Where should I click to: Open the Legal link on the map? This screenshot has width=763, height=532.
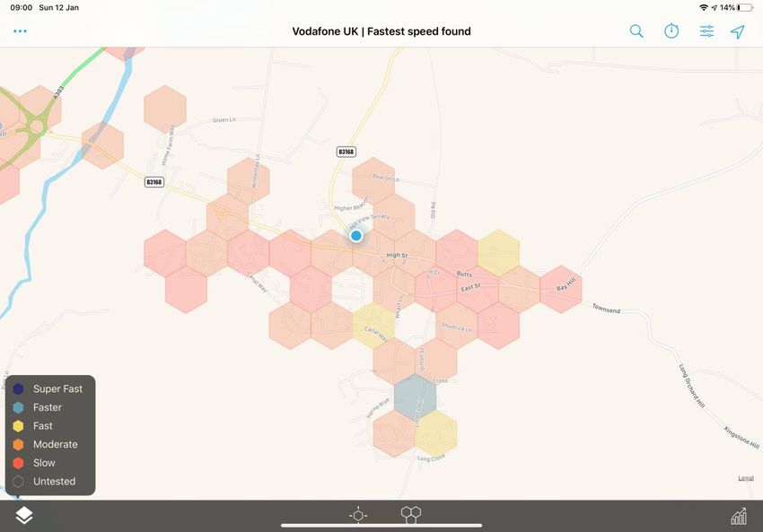pos(746,478)
